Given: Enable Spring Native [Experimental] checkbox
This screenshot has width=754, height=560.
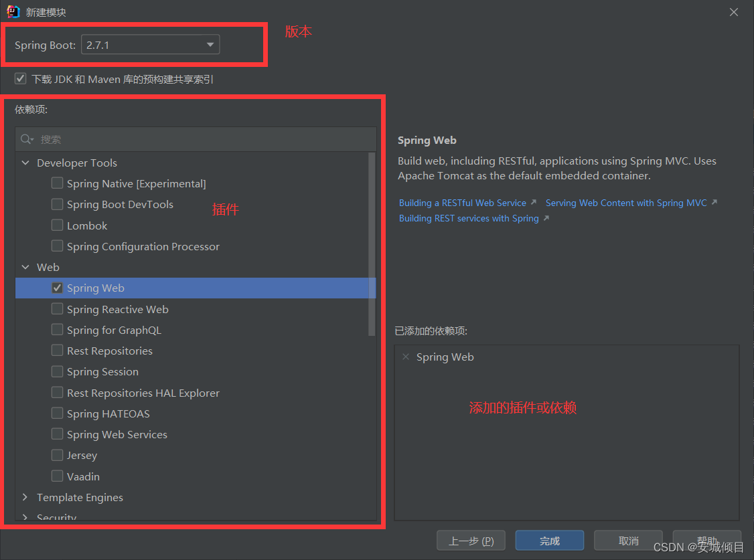Looking at the screenshot, I should (57, 183).
